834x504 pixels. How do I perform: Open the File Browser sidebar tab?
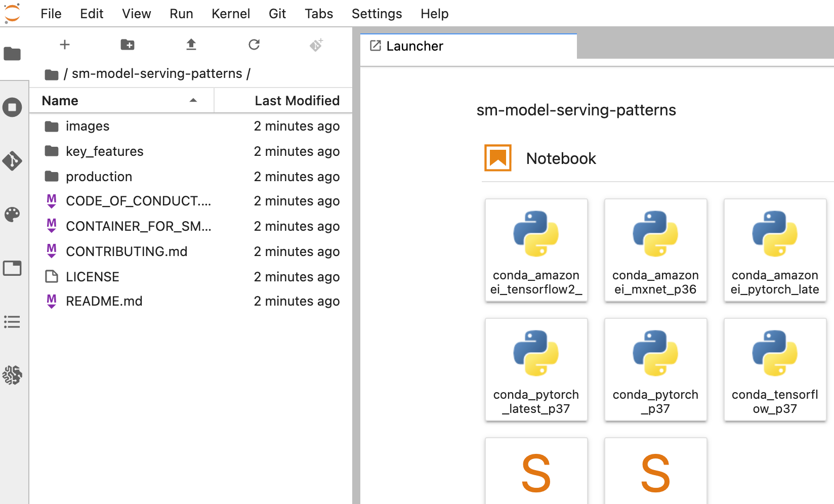click(12, 54)
